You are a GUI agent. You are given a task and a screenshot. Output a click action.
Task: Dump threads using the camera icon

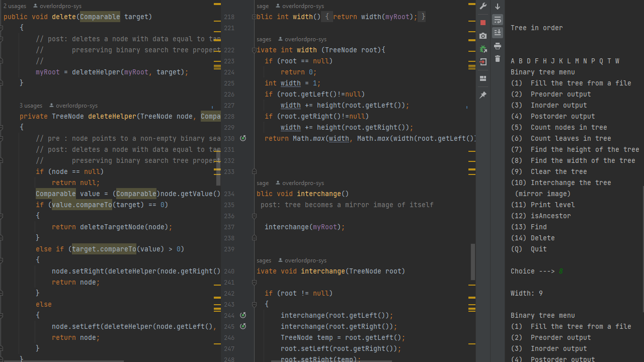pos(483,36)
